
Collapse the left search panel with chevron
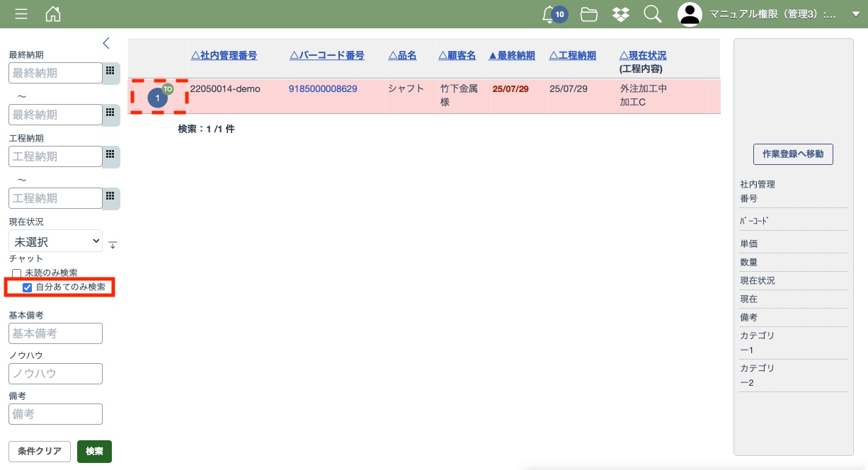click(106, 43)
